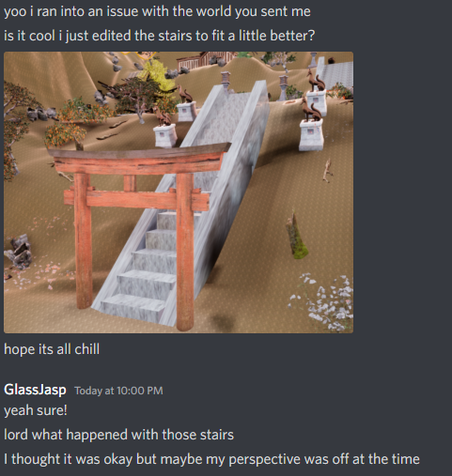Viewport: 452px width, 476px height.
Task: Click the fox statue on right pedestal
Action: coord(311,110)
